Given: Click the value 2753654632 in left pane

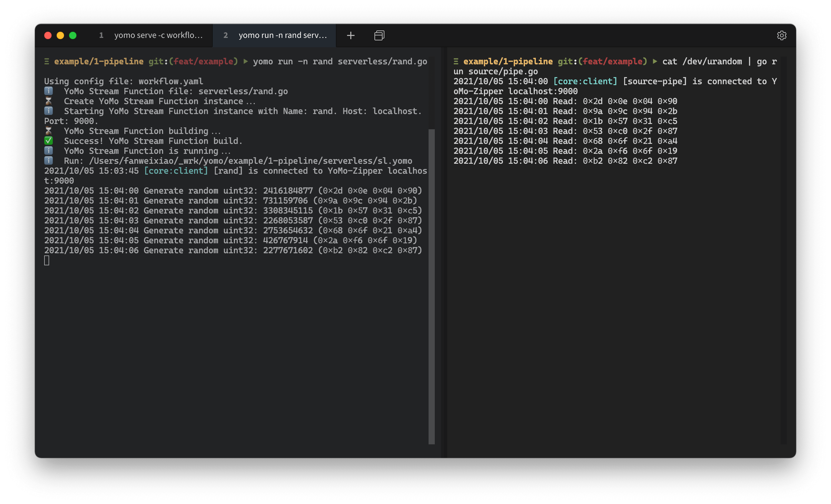Looking at the screenshot, I should tap(288, 231).
